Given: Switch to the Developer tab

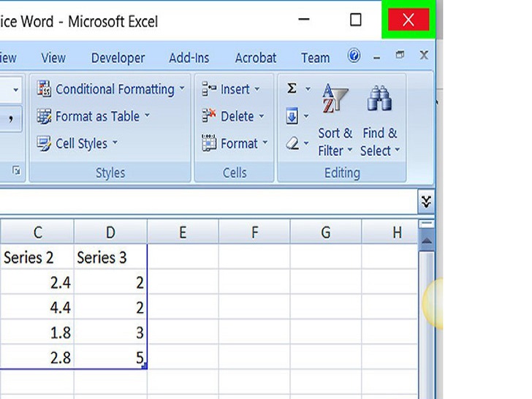Looking at the screenshot, I should point(118,58).
